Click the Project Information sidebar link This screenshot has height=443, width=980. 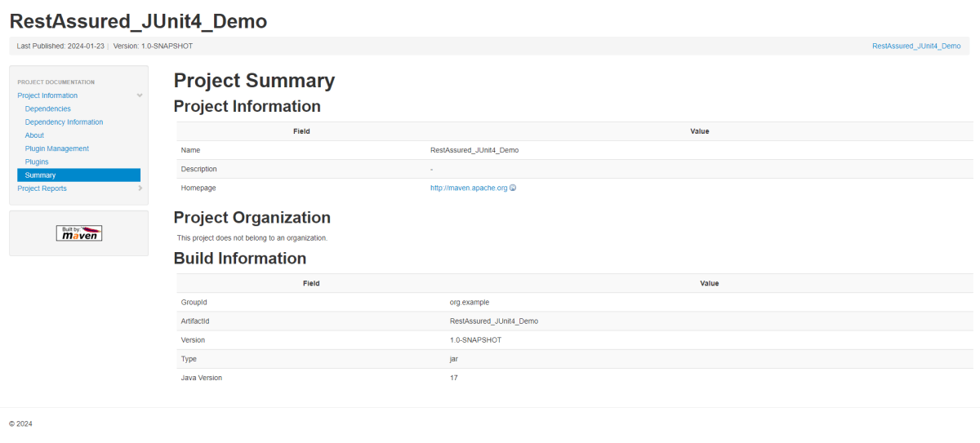tap(47, 95)
